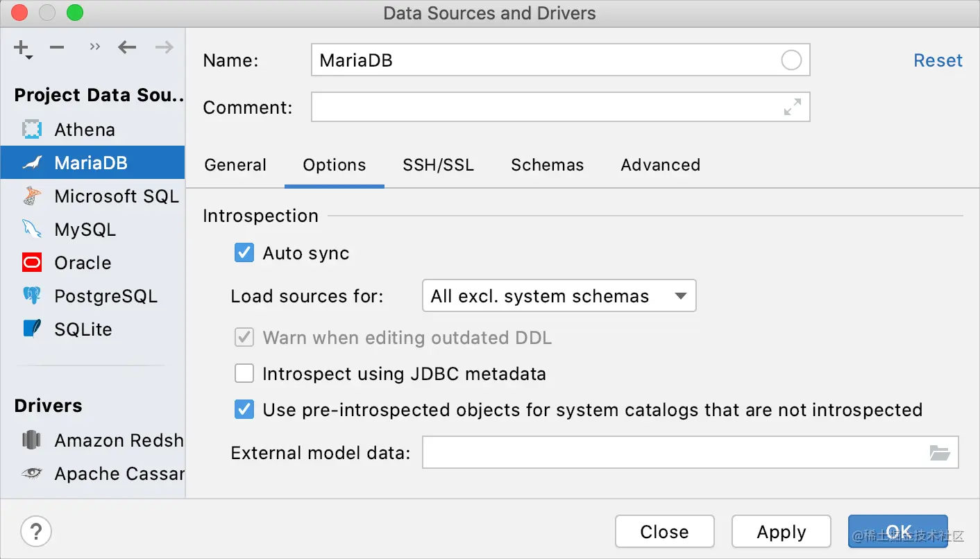Viewport: 980px width, 559px height.
Task: Click the remove data source minus icon
Action: [x=57, y=48]
